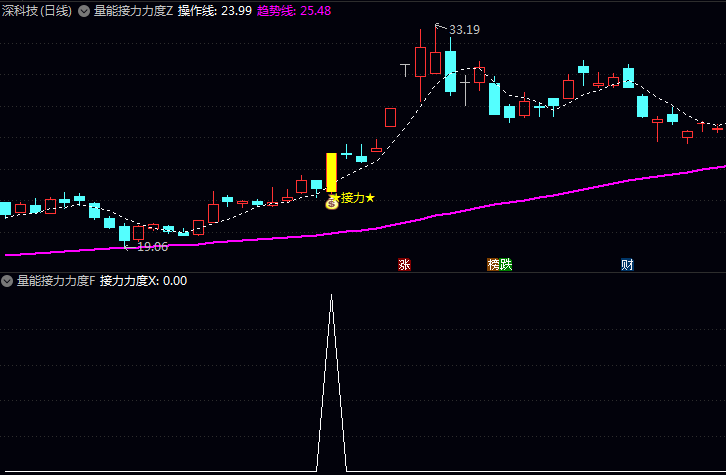
Task: Click the 33.19 high price label
Action: point(464,30)
